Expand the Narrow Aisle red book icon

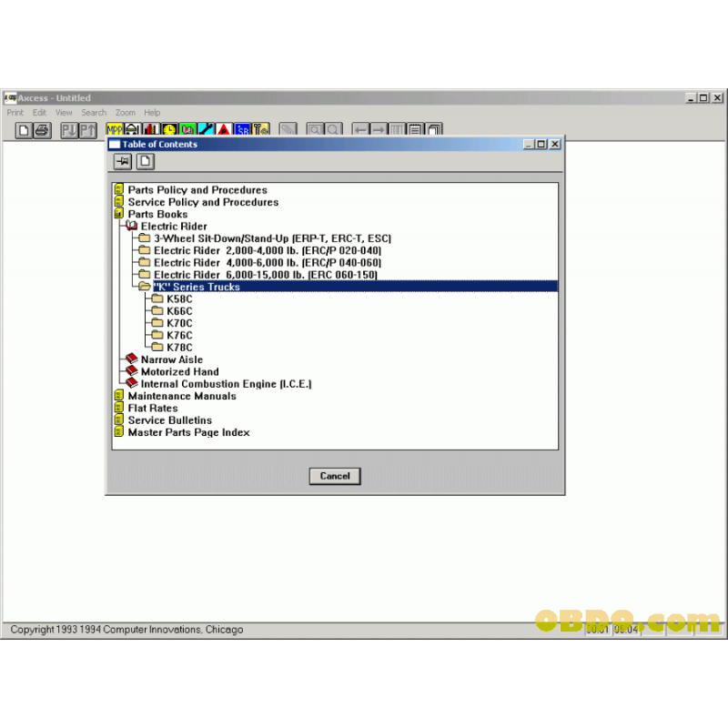tap(132, 359)
